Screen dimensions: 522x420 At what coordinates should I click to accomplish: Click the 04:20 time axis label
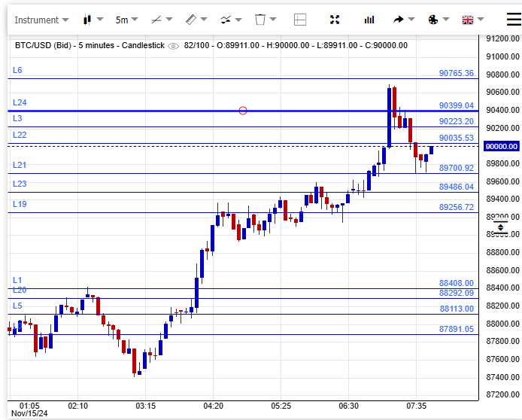pos(214,406)
